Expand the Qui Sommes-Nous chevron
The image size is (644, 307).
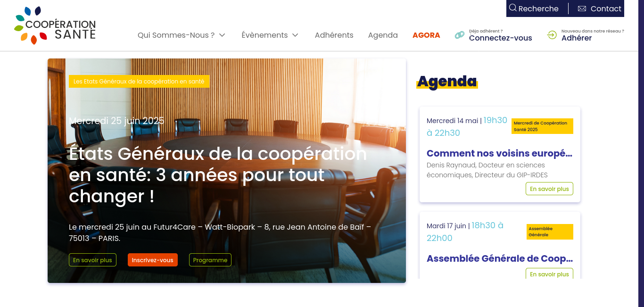click(x=223, y=35)
